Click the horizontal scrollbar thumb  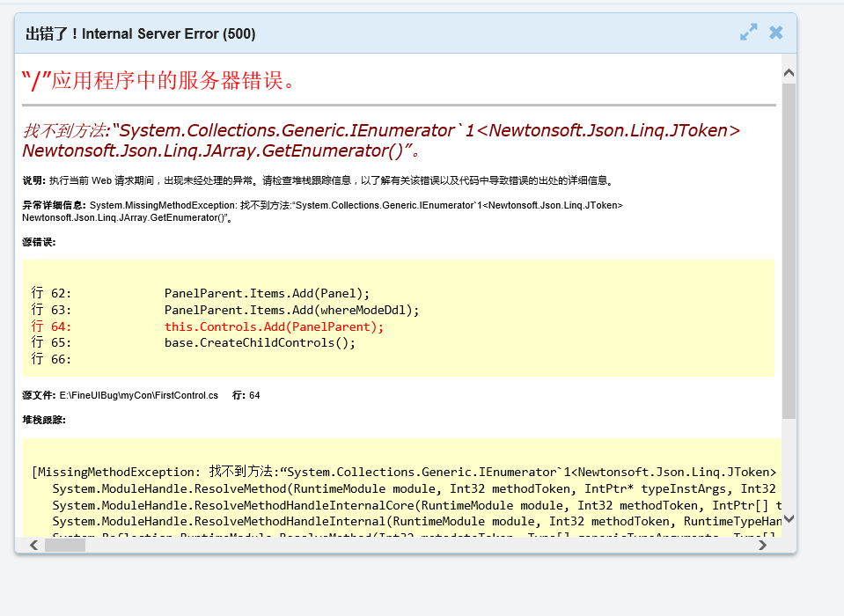65,546
